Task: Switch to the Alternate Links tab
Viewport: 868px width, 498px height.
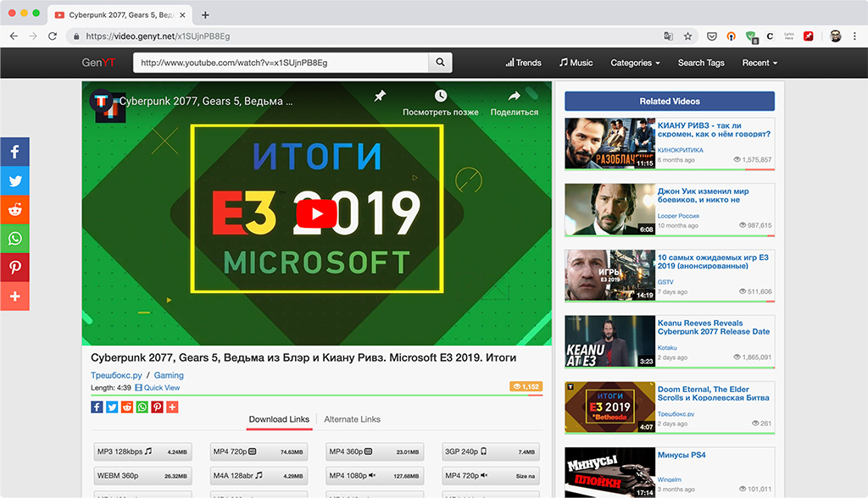Action: point(352,419)
